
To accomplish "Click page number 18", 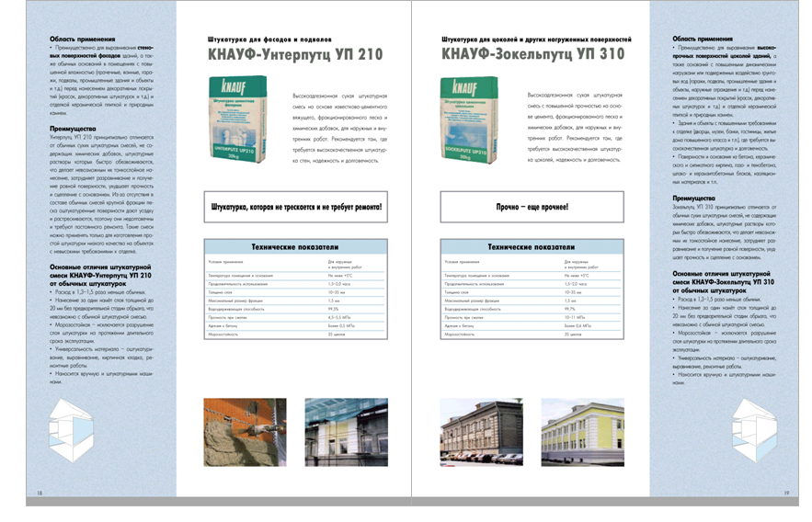I will pyautogui.click(x=40, y=493).
